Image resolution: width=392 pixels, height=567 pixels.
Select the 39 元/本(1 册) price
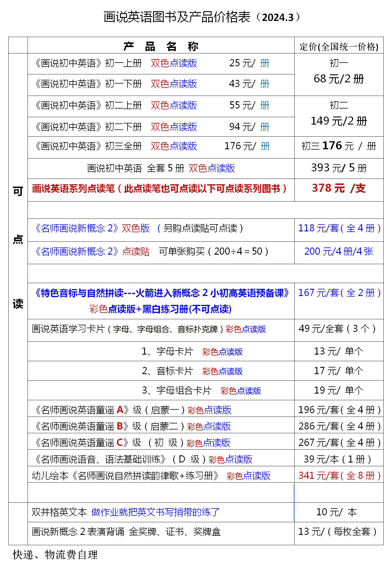338,459
